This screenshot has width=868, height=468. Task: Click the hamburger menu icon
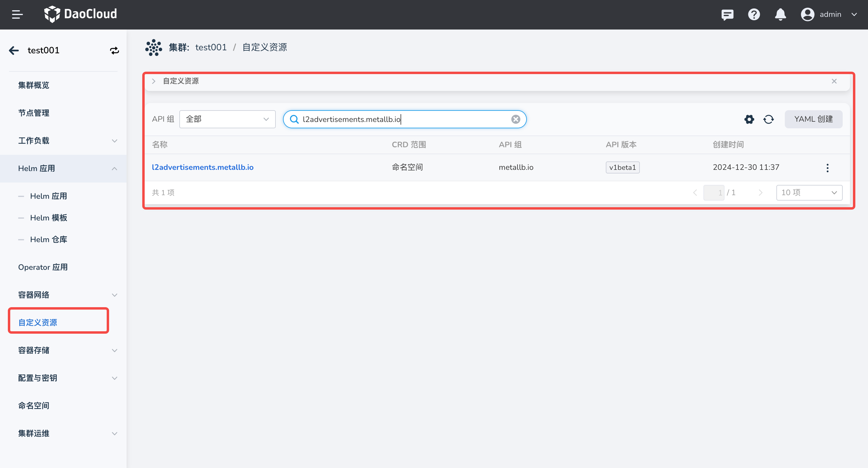(17, 14)
